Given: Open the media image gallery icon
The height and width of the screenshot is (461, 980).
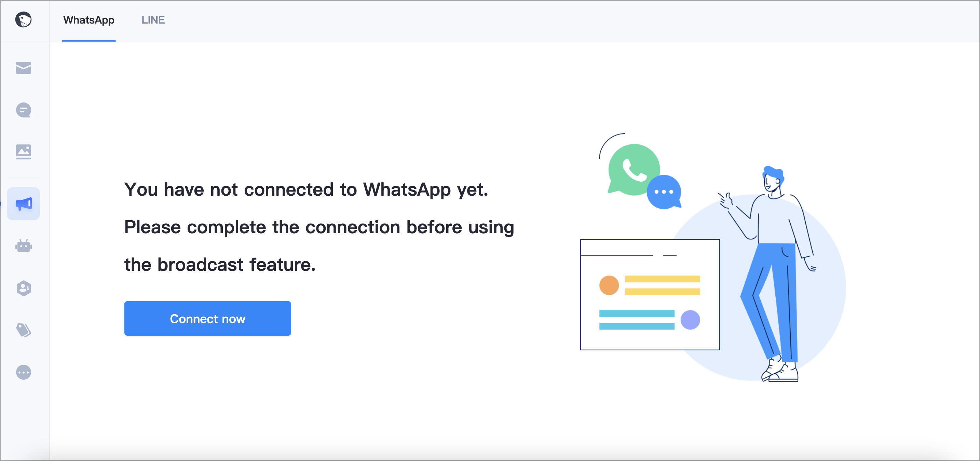Looking at the screenshot, I should (x=24, y=152).
